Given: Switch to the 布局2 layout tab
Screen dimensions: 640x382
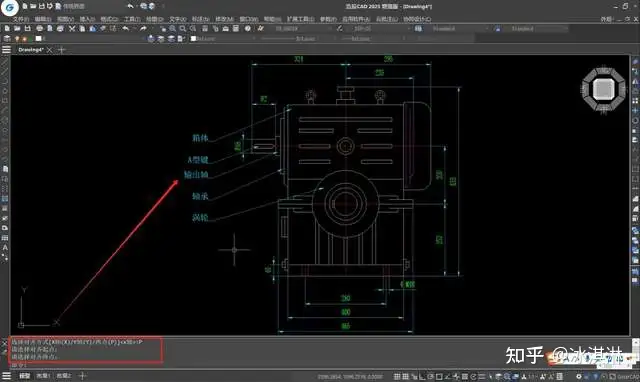Looking at the screenshot, I should coord(63,376).
